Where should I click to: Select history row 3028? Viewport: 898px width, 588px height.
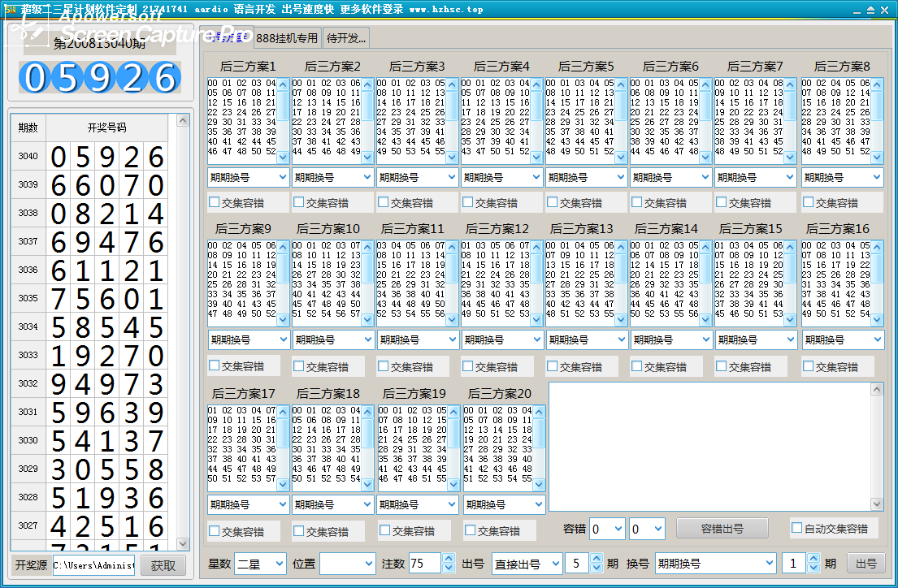89,498
